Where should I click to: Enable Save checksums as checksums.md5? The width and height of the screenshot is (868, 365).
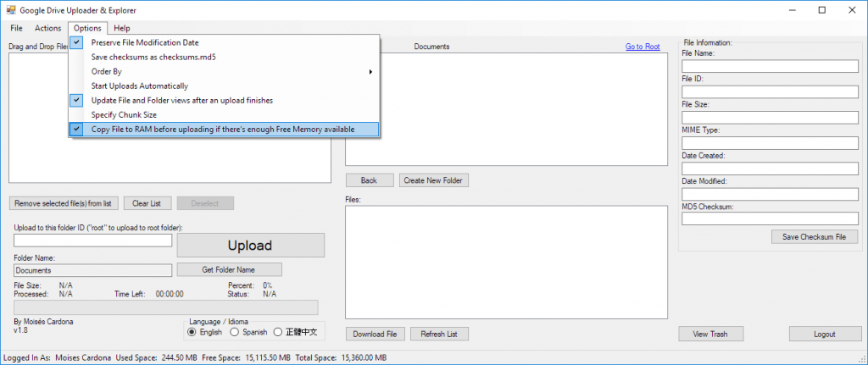224,57
